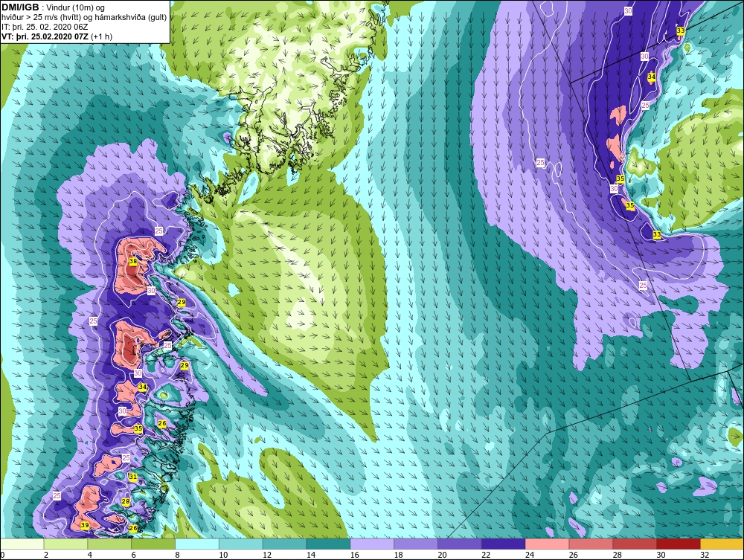Click the yellow gust label 28 on the map
This screenshot has width=744, height=560.
click(x=126, y=501)
